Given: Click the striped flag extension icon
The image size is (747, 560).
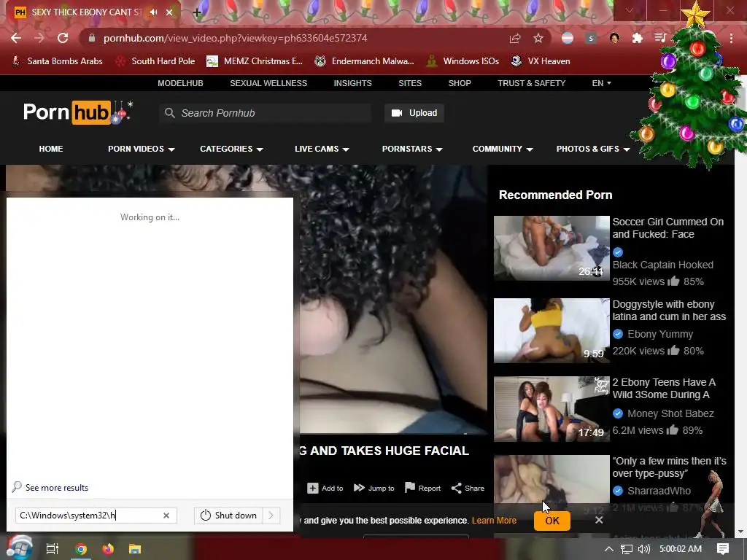Looking at the screenshot, I should [568, 38].
